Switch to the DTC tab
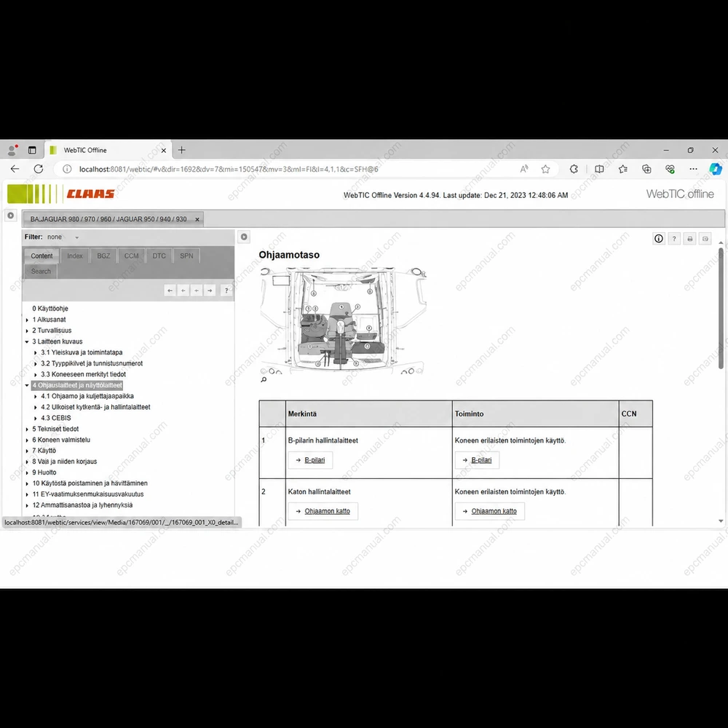The image size is (728, 728). point(159,256)
